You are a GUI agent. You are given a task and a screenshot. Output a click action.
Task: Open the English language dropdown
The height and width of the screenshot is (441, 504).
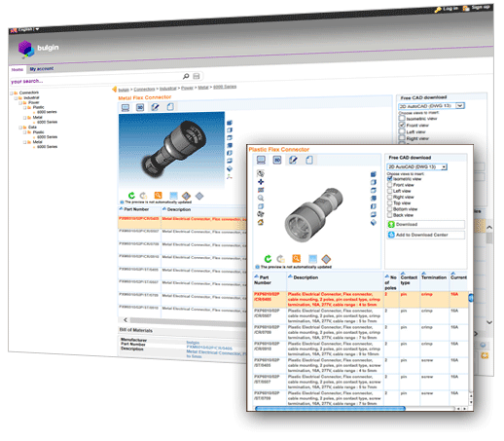[25, 30]
